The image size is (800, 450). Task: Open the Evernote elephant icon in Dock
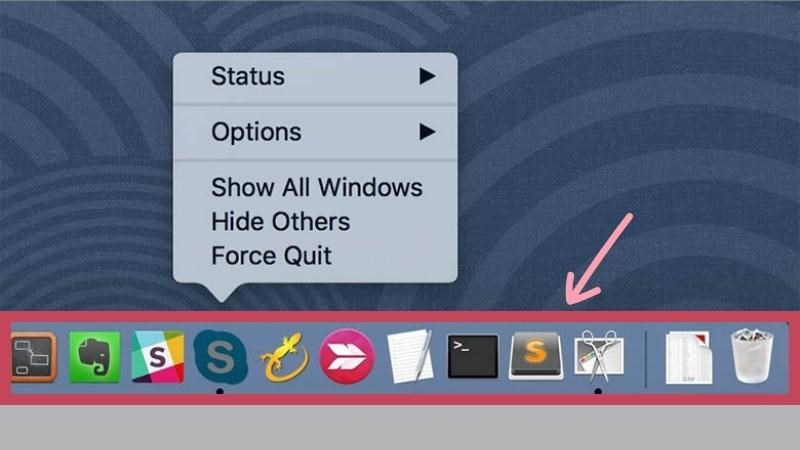(x=94, y=356)
